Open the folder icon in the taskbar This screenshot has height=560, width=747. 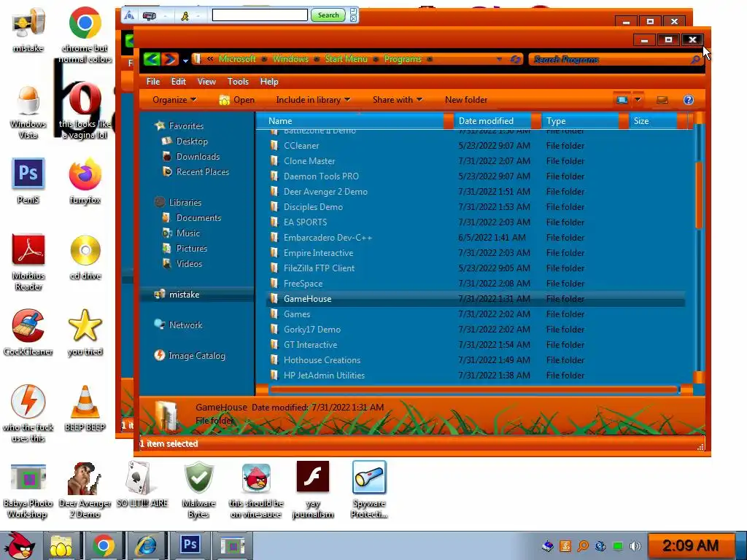[x=61, y=545]
